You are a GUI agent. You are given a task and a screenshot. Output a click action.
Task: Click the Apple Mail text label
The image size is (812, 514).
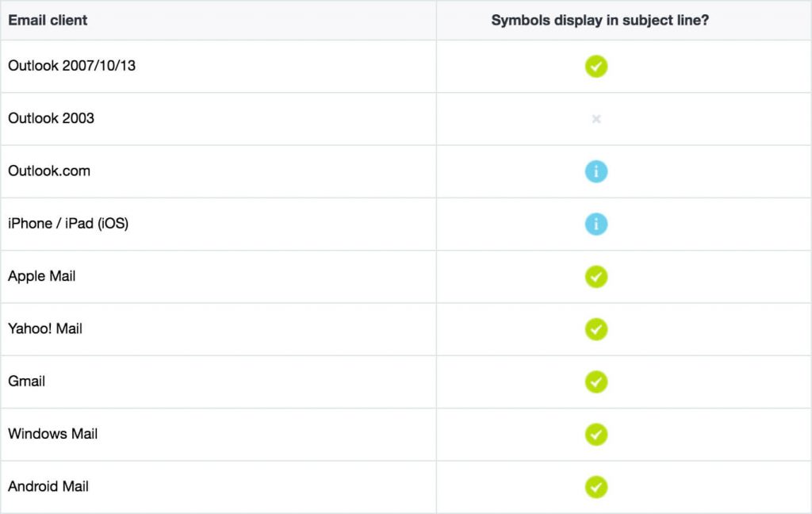tap(41, 276)
